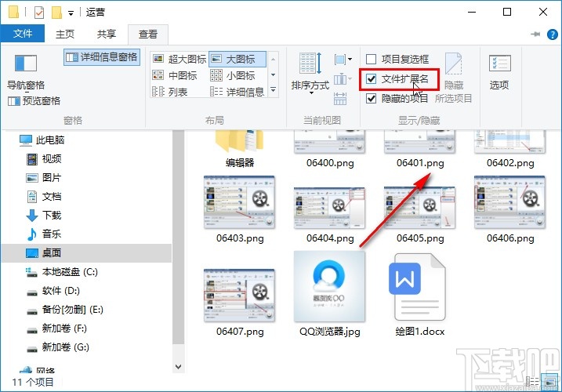Open 下载 in navigation pane

coord(44,215)
